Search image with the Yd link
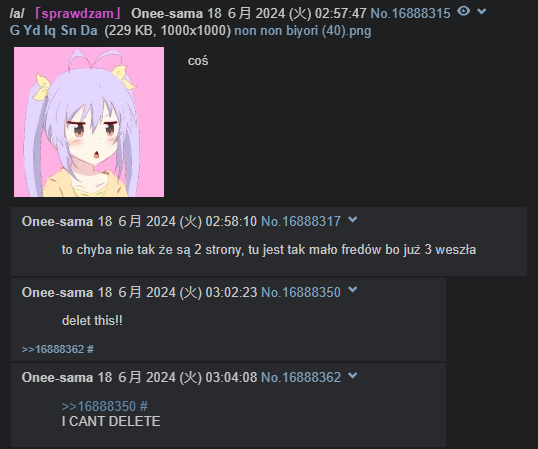The height and width of the screenshot is (449, 538). pos(32,31)
